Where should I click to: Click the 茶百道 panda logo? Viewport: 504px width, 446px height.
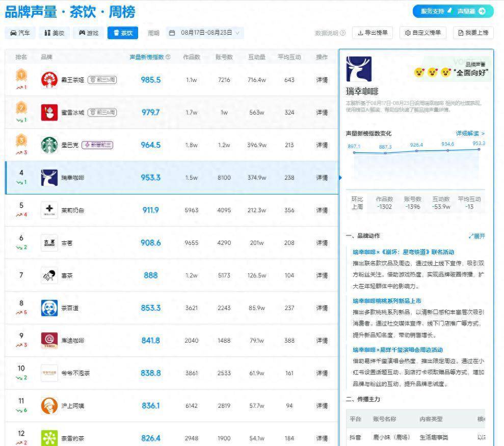point(49,308)
